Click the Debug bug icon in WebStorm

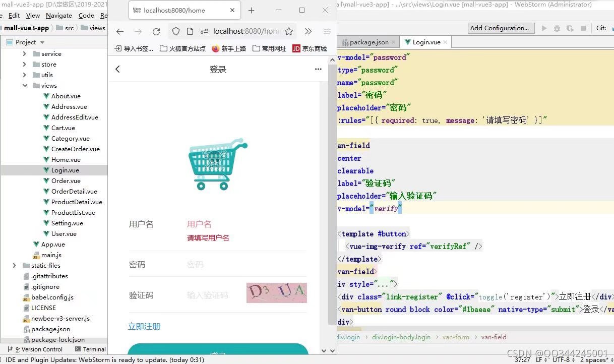(557, 28)
